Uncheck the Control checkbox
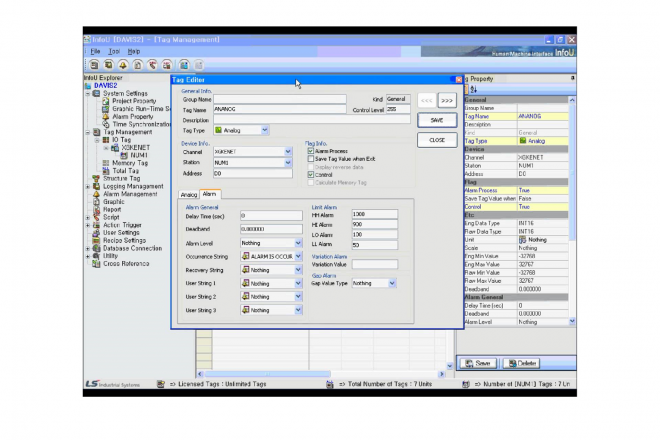 click(x=310, y=174)
